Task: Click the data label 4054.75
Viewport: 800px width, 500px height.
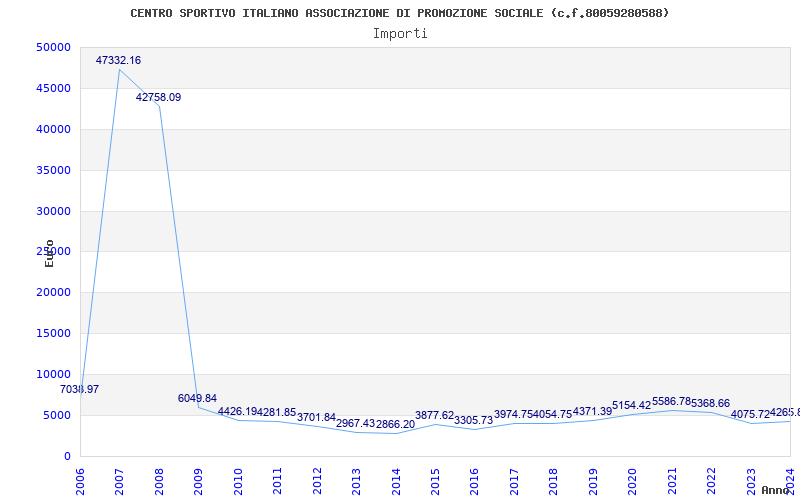Action: click(x=553, y=415)
